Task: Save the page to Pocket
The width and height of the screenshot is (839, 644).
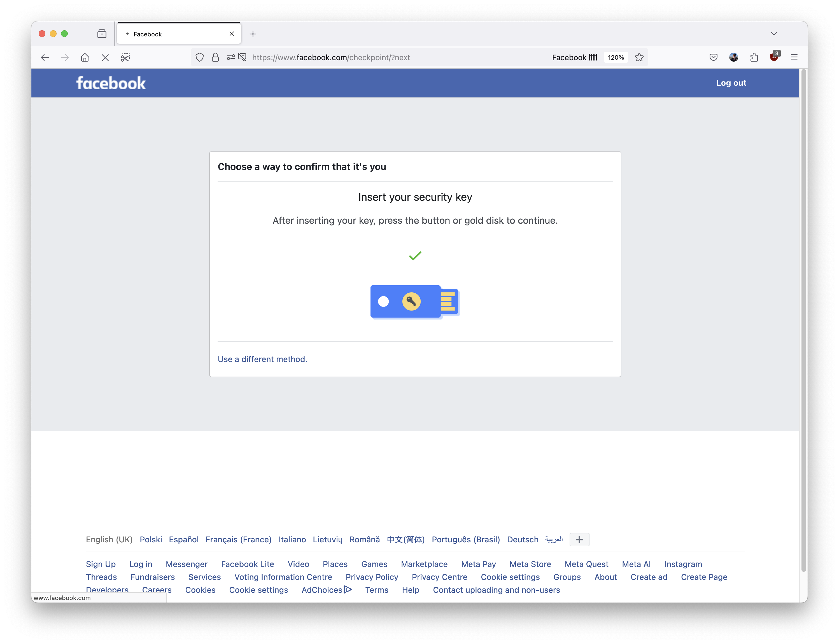Action: (x=713, y=57)
